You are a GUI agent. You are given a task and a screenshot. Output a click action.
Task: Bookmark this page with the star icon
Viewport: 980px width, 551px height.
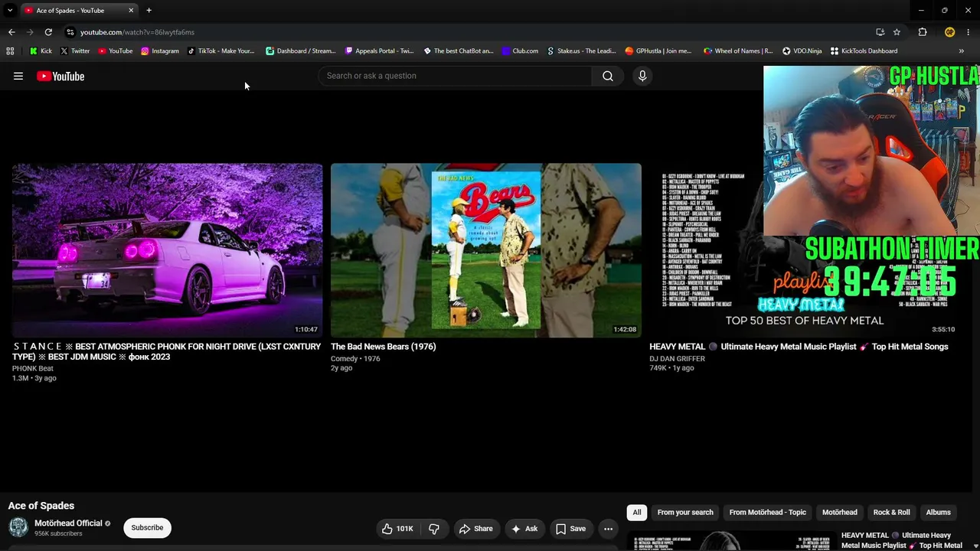(897, 32)
